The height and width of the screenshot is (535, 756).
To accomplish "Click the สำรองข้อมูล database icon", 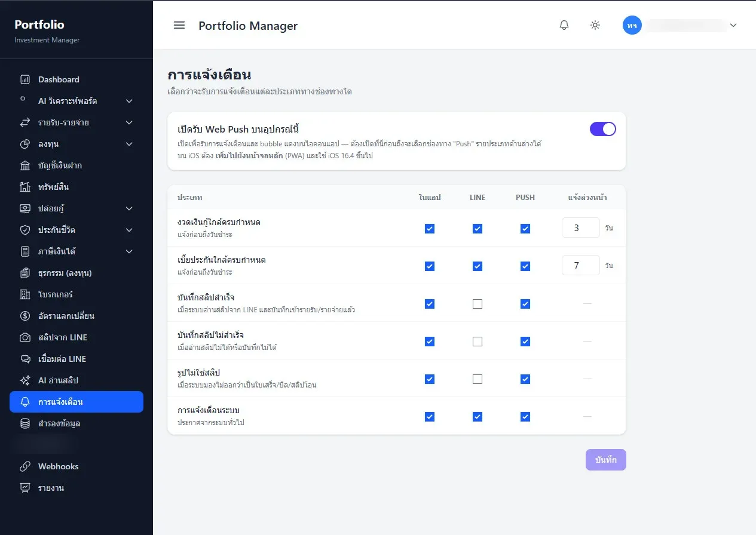I will 25,423.
